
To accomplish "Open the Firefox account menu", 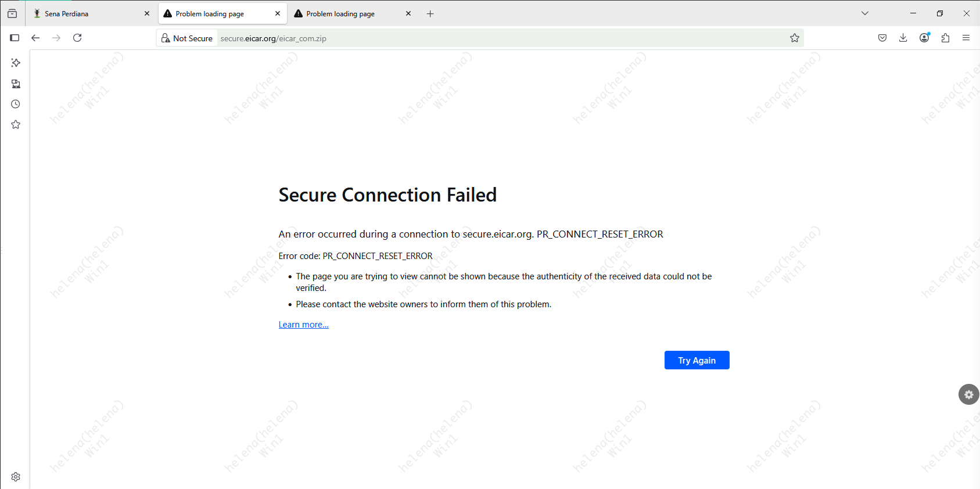I will click(924, 38).
